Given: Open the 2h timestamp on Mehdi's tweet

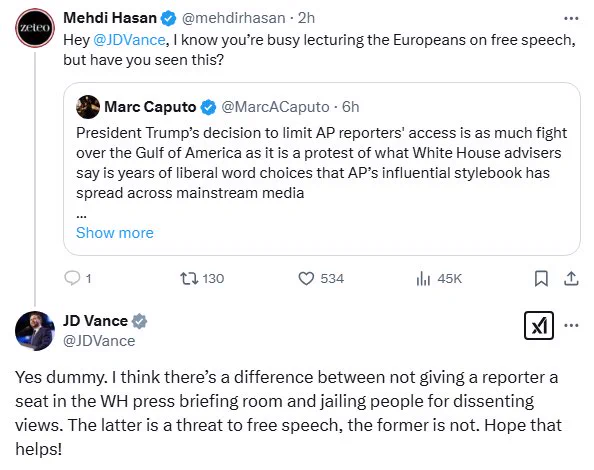Looking at the screenshot, I should tap(306, 18).
